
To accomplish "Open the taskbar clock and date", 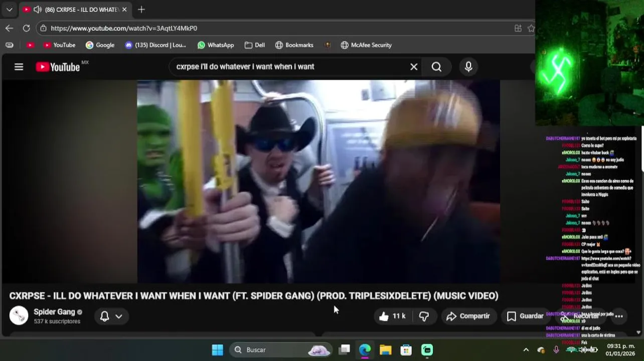I will click(x=620, y=349).
